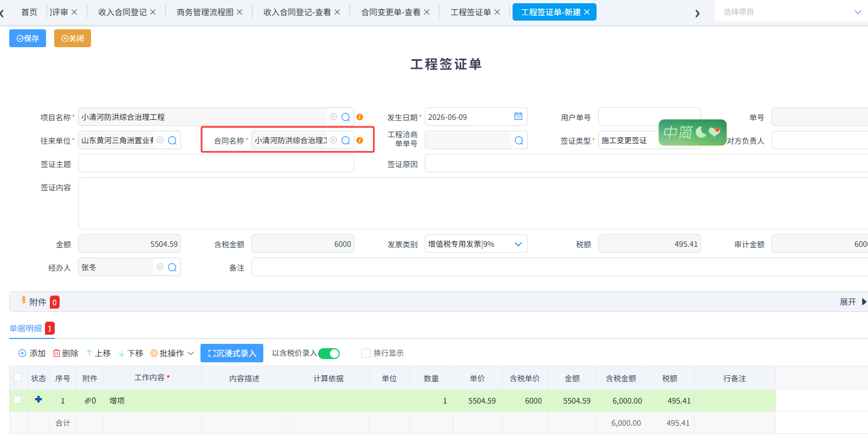Open the 项目名称 info tip icon
The width and height of the screenshot is (868, 448).
[360, 117]
